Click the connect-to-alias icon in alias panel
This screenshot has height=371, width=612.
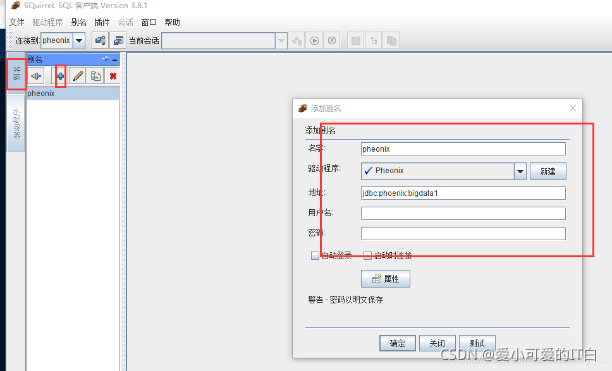click(36, 76)
